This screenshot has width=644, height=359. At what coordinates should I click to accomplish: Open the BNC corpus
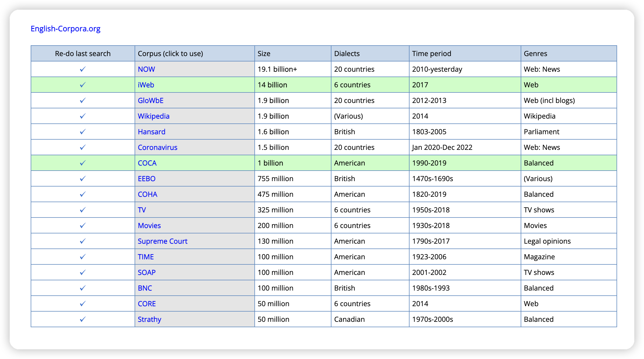pos(145,288)
